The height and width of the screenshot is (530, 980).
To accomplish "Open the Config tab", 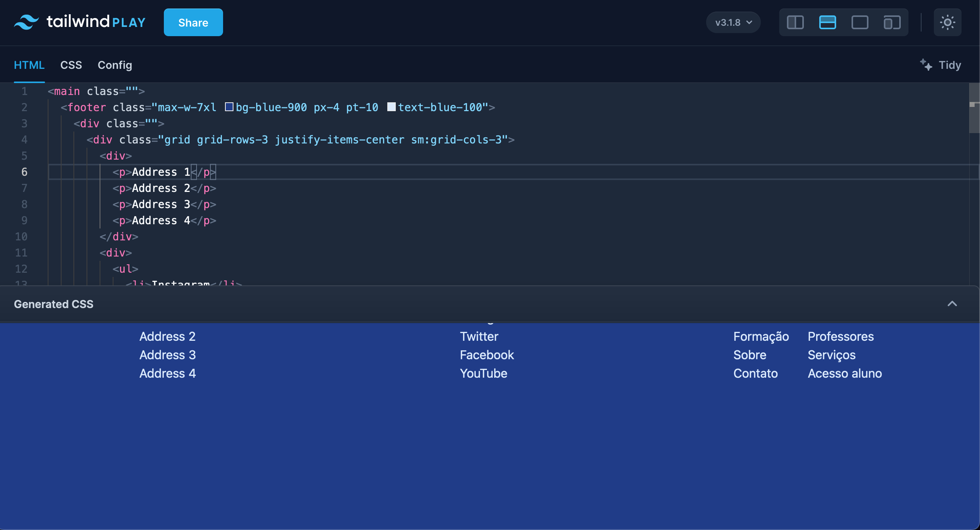I will (x=115, y=65).
